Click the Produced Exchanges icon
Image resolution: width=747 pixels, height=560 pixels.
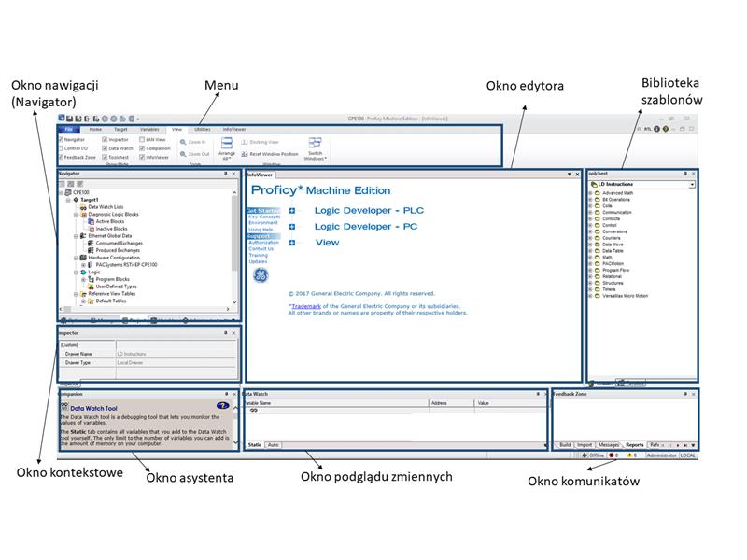coord(91,250)
